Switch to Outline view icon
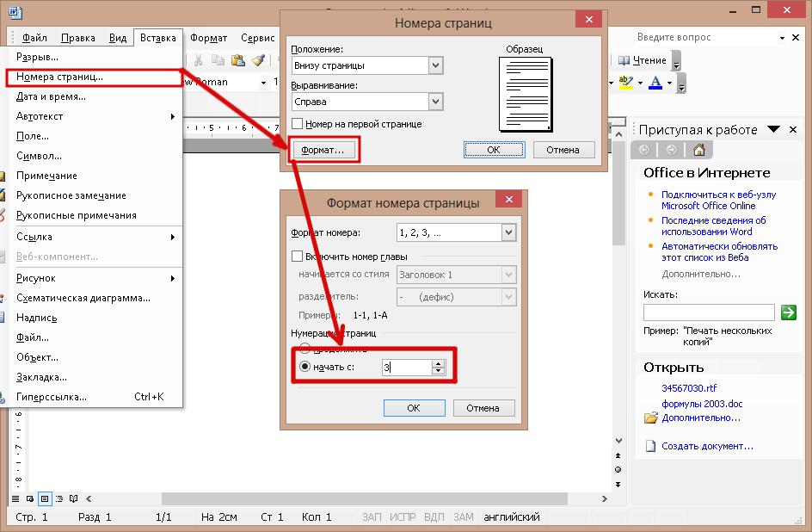 point(59,498)
